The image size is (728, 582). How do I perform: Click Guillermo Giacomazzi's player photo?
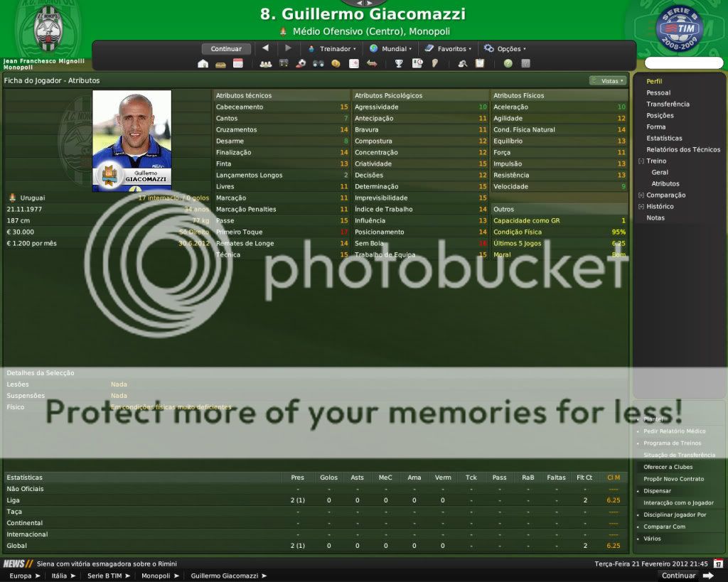click(x=132, y=140)
